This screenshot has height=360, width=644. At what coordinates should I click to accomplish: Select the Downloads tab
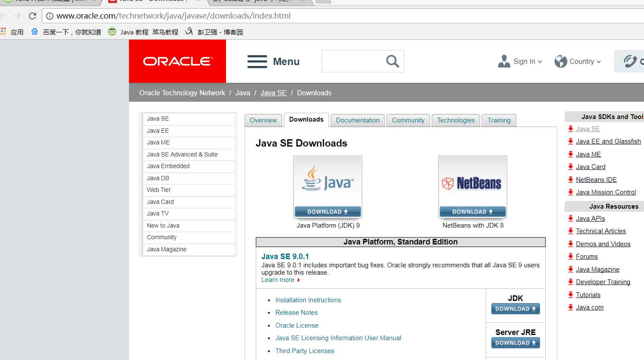click(x=306, y=120)
